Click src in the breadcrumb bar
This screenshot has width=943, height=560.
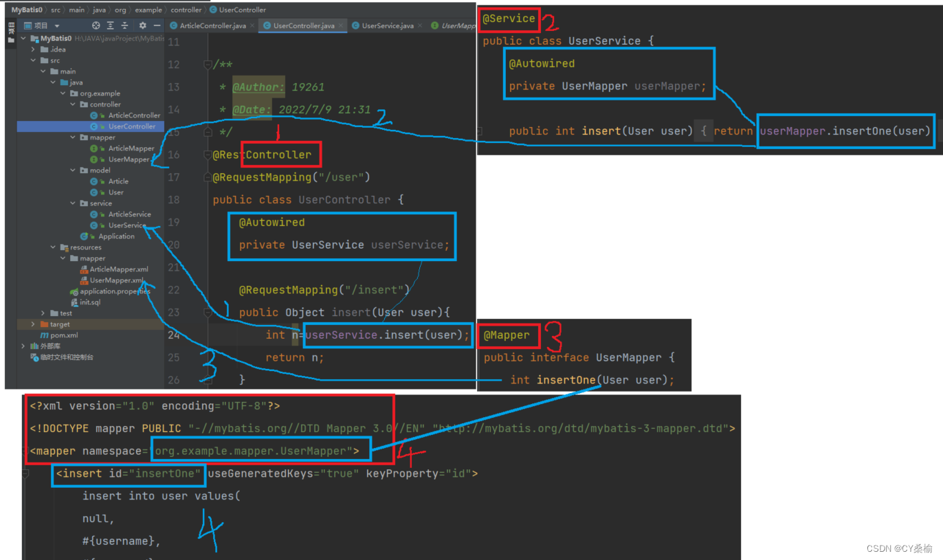click(55, 10)
